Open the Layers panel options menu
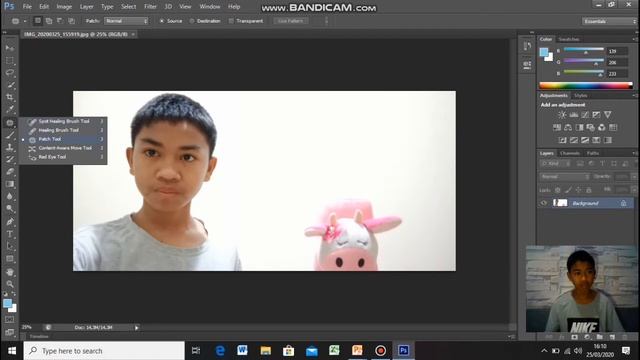This screenshot has width=640, height=360. pyautogui.click(x=634, y=153)
